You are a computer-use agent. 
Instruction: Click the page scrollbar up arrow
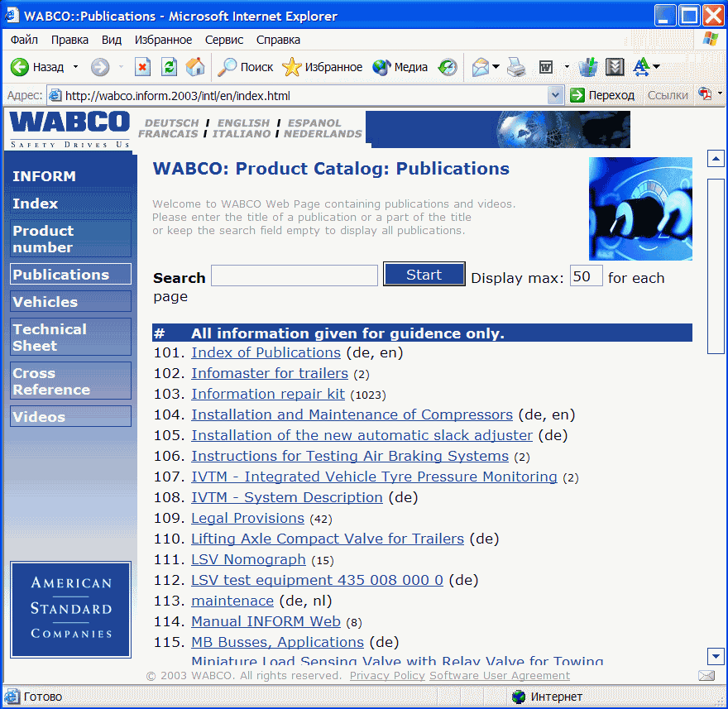716,159
